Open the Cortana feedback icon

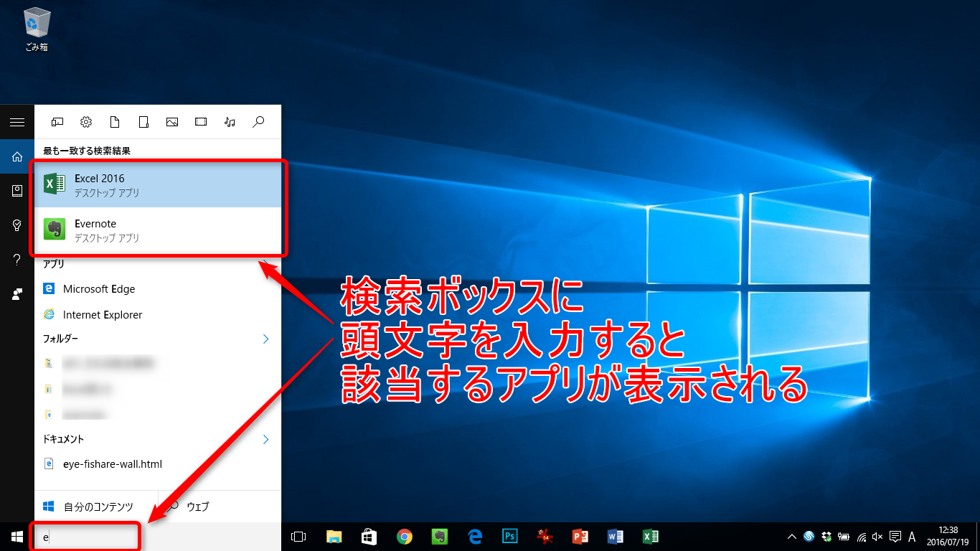pos(17,294)
